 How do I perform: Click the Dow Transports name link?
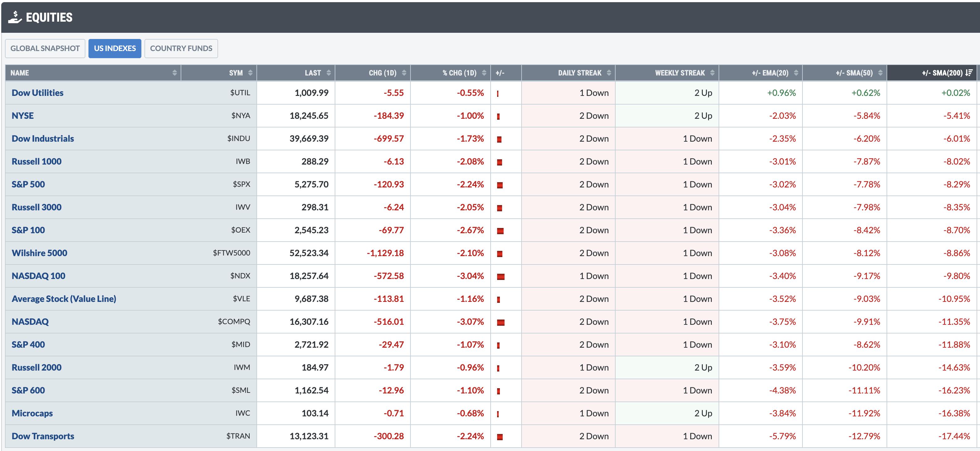43,436
